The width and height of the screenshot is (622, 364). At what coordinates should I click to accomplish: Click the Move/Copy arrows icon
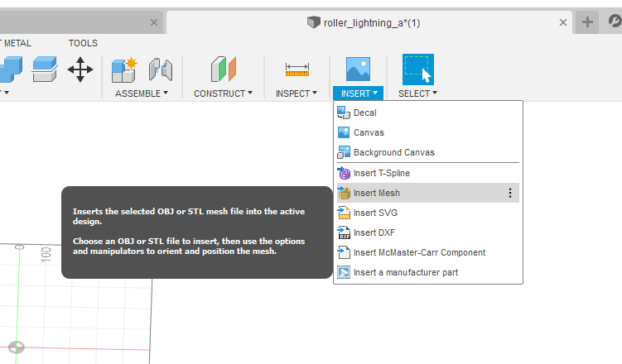point(80,69)
